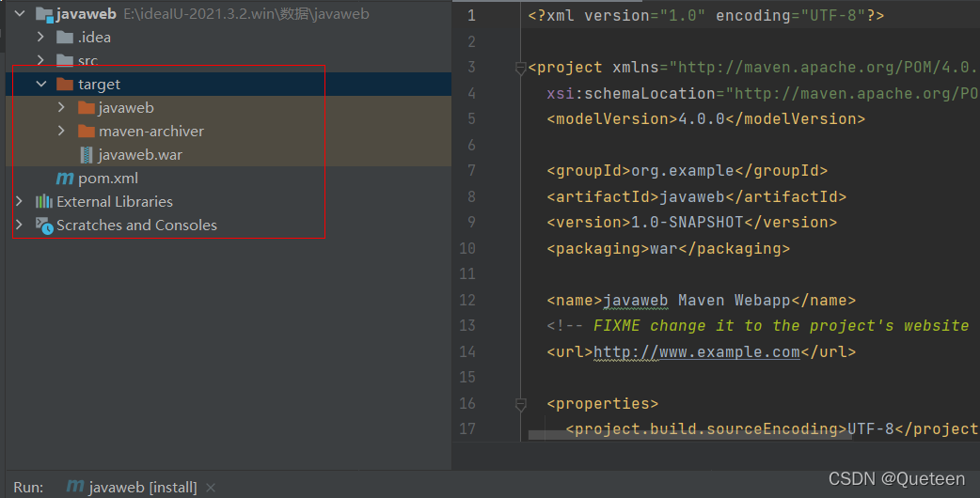Collapse the javaweb project root node
This screenshot has height=498, width=980.
point(20,13)
